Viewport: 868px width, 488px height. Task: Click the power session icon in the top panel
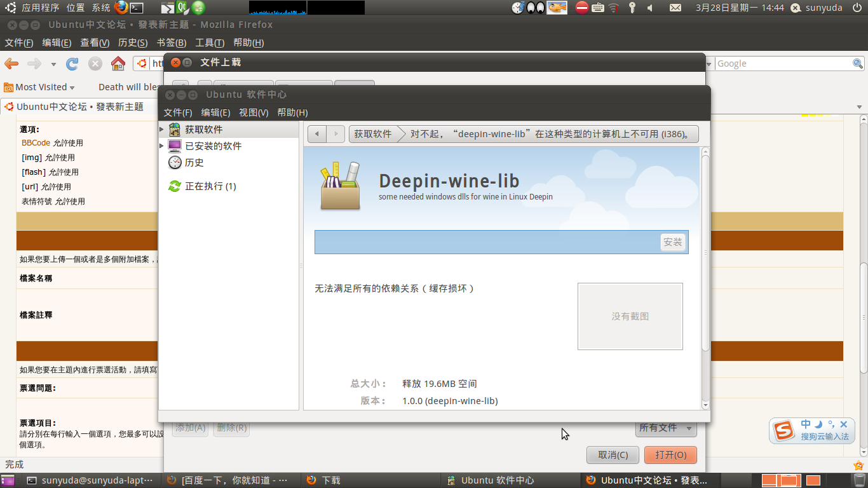click(x=857, y=8)
